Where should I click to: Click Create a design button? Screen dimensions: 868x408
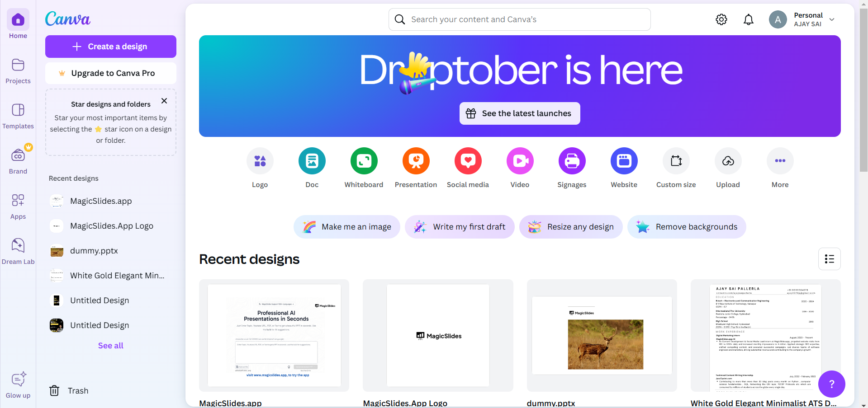[111, 47]
